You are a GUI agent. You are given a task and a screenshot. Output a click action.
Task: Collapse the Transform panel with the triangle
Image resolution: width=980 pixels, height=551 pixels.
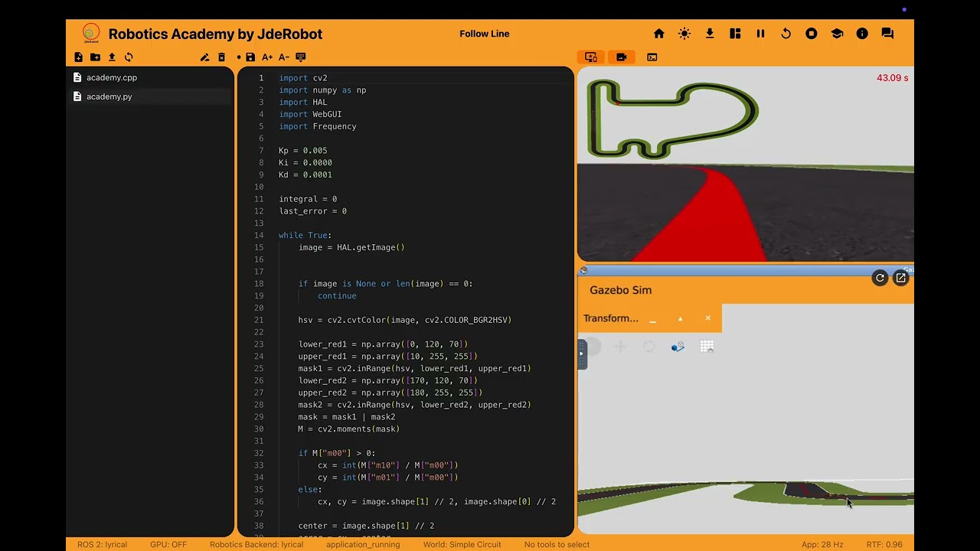point(680,319)
